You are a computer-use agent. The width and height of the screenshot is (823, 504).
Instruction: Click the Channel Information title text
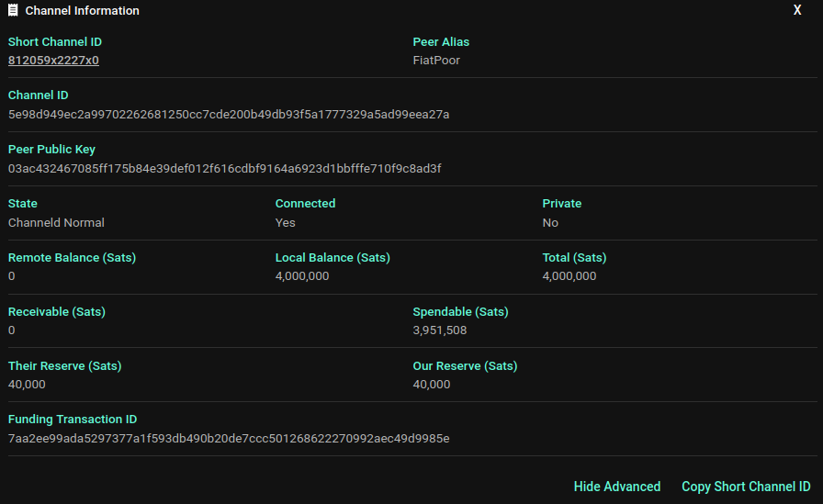83,11
